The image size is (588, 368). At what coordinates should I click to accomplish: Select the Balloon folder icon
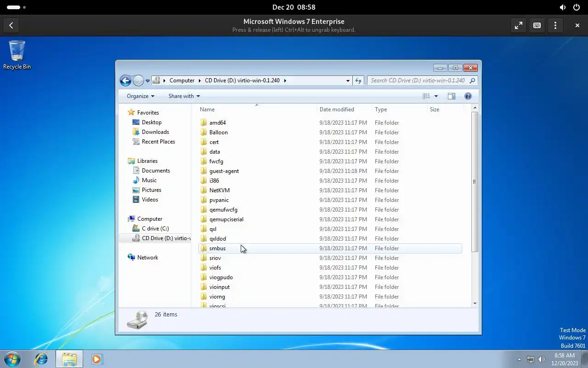click(x=204, y=132)
